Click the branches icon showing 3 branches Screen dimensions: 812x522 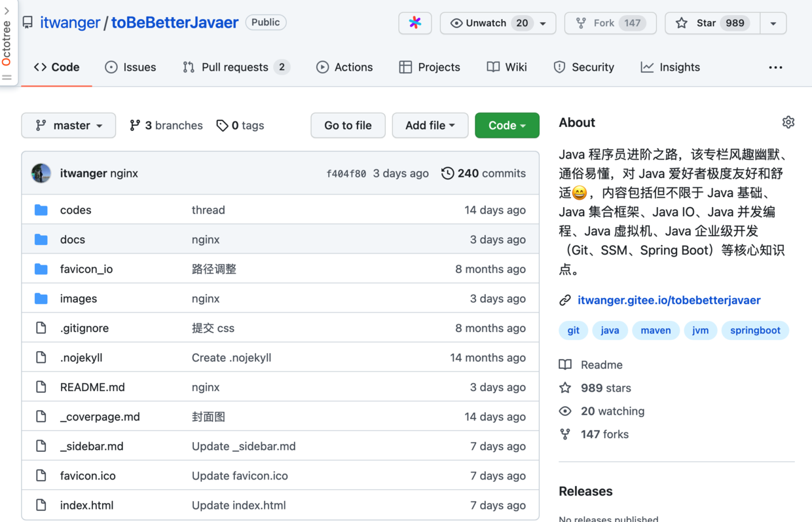pos(135,125)
